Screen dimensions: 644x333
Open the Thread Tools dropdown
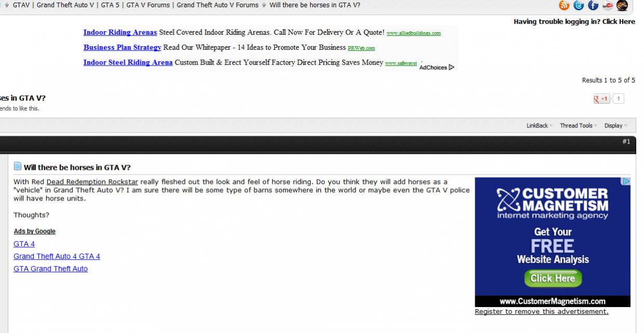(576, 126)
